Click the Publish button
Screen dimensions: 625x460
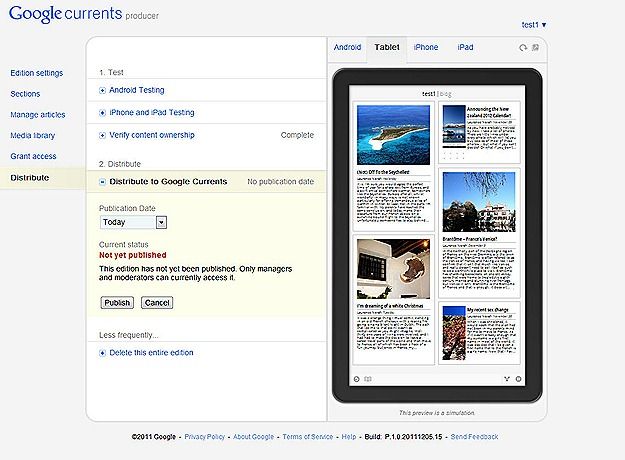(x=117, y=303)
